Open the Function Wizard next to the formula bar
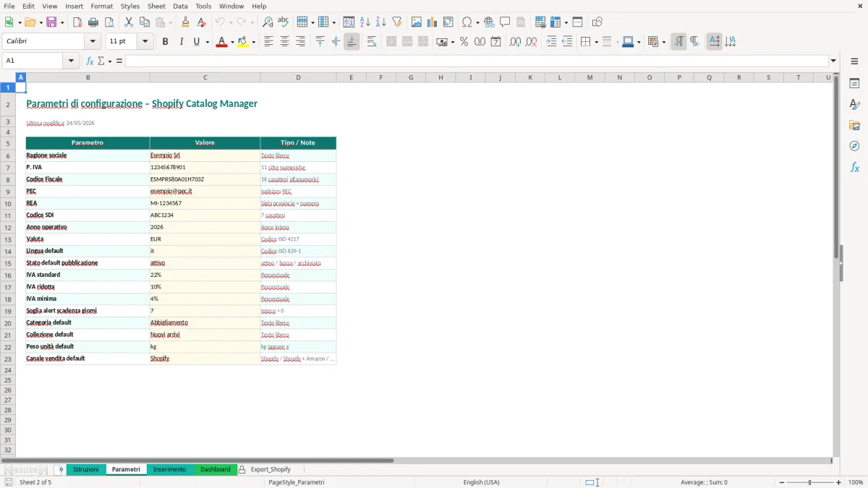 pos(90,61)
